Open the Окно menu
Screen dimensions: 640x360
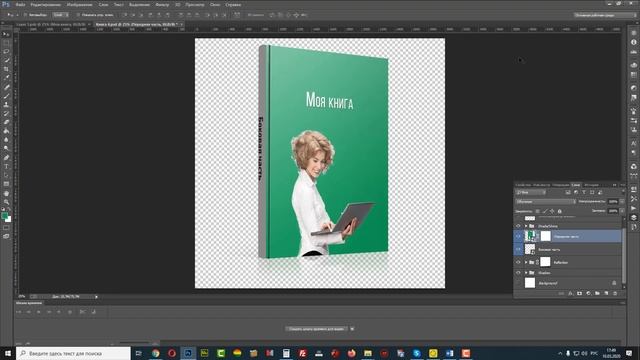tap(215, 4)
